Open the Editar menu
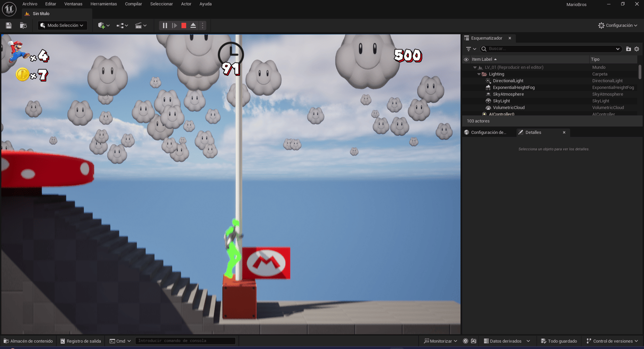The width and height of the screenshot is (644, 349). (x=51, y=4)
